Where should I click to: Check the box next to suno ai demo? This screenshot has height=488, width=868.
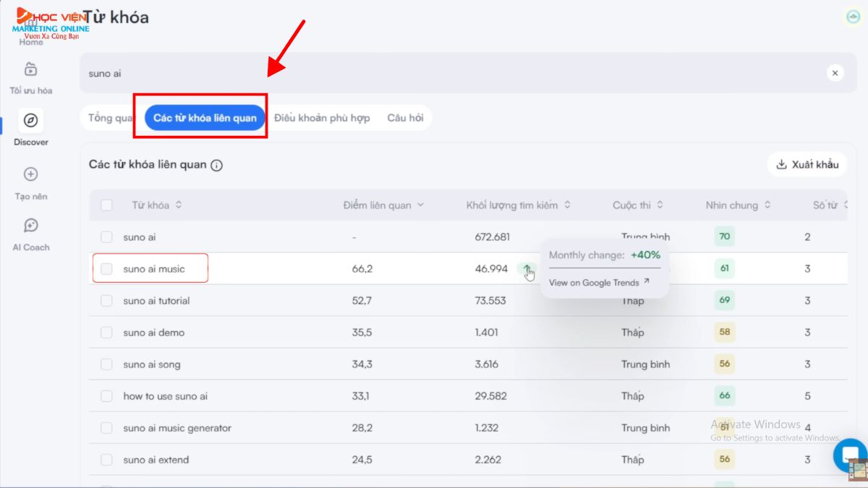click(x=106, y=333)
